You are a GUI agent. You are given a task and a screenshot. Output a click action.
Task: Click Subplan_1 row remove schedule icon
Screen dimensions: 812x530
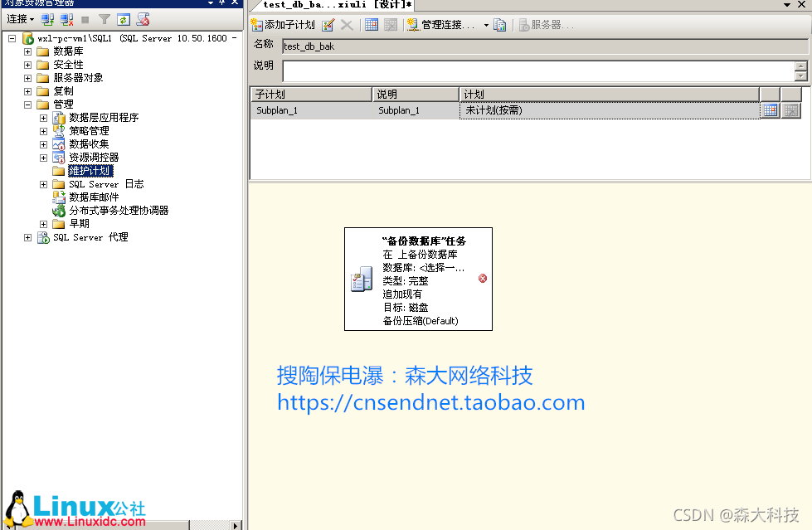click(x=790, y=110)
